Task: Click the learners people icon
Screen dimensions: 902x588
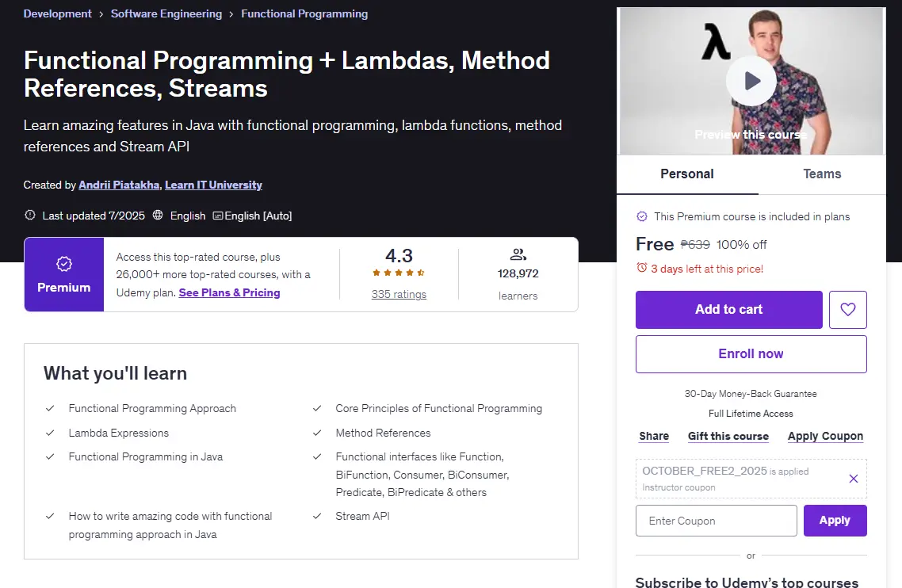Action: (x=518, y=254)
